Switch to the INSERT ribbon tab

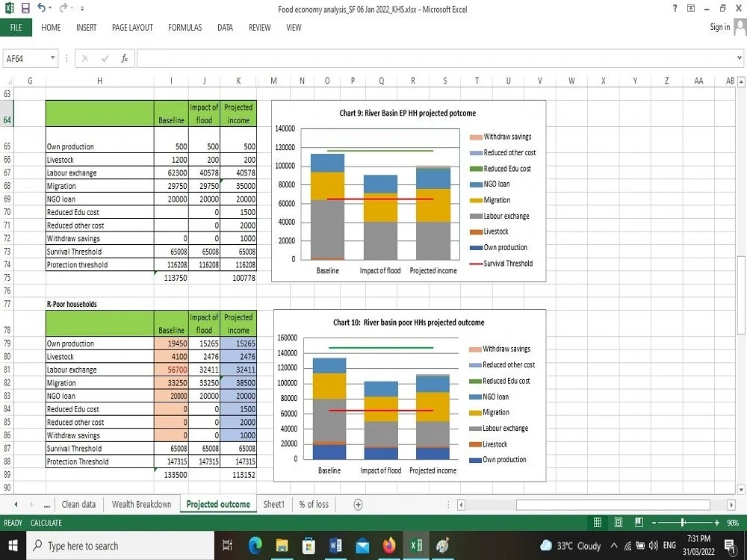point(86,27)
